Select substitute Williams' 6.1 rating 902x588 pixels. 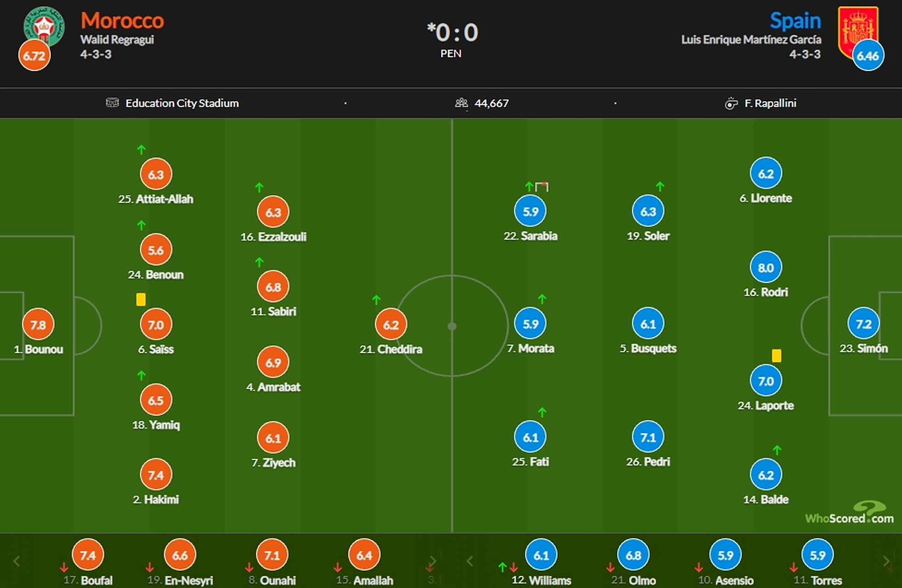click(541, 555)
